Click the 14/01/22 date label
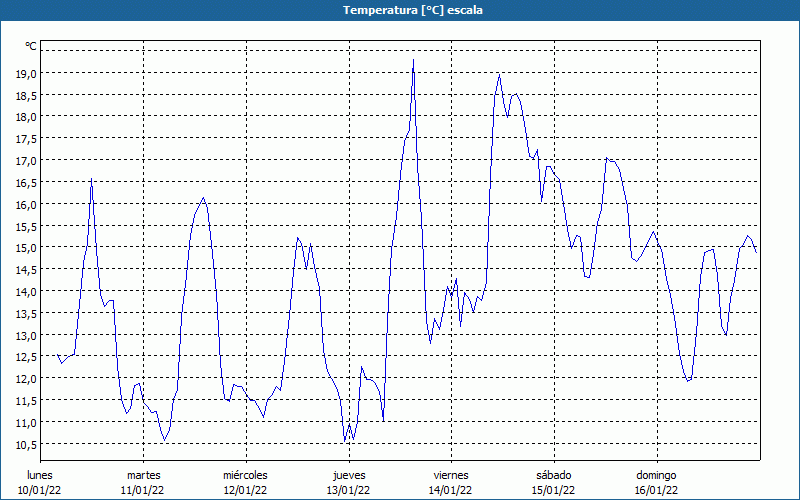 pos(451,490)
